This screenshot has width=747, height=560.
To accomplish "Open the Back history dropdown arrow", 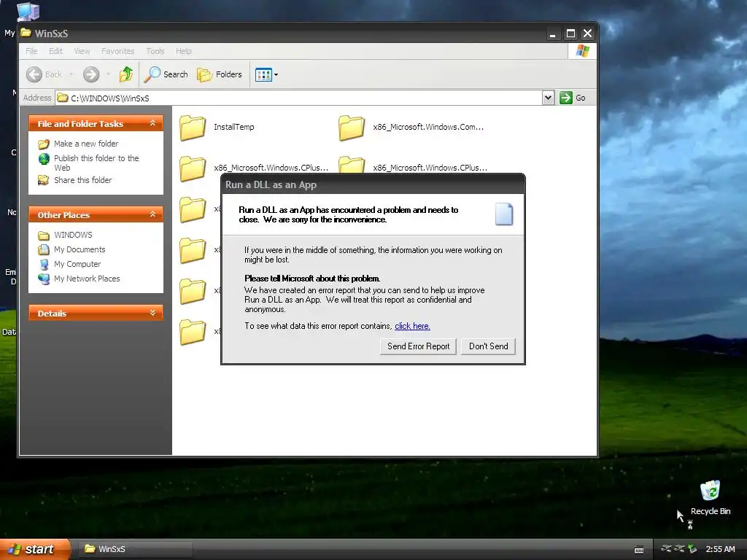I will (x=71, y=74).
